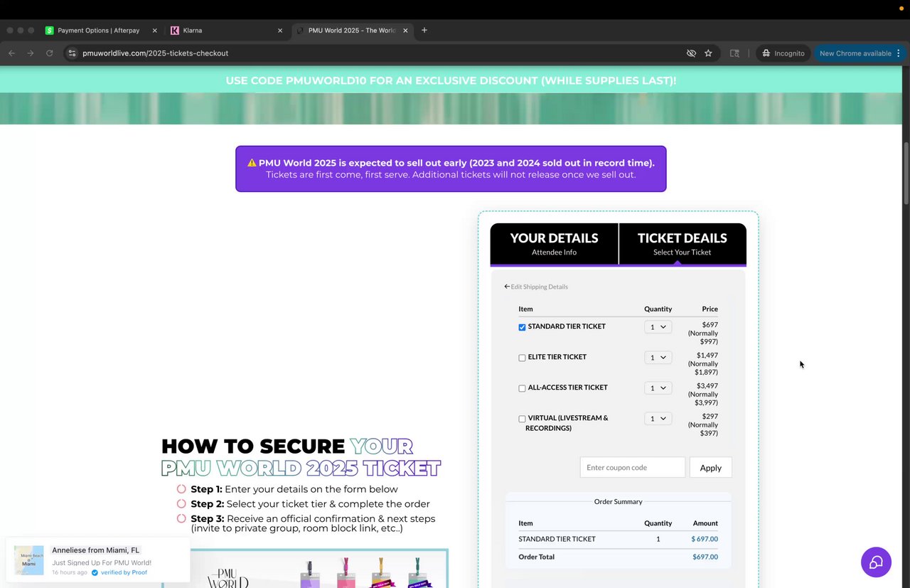The image size is (910, 588).
Task: Click the tracking protection eye icon
Action: point(690,53)
